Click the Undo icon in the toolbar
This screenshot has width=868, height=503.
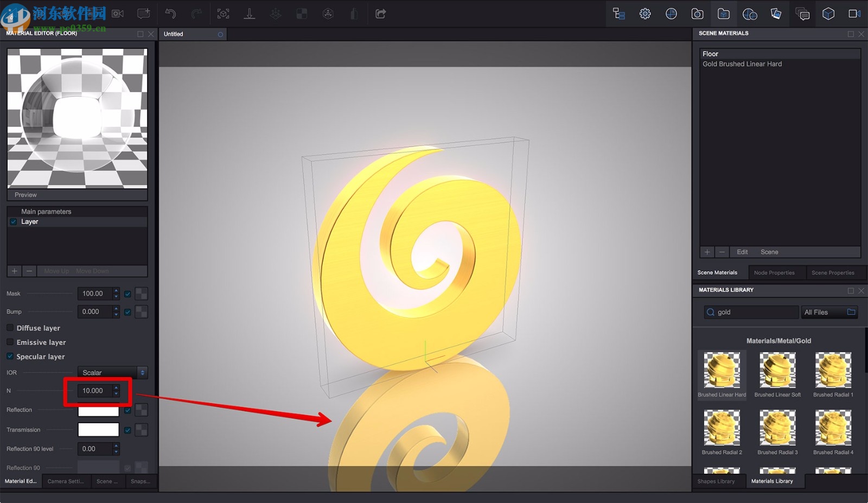pyautogui.click(x=170, y=14)
